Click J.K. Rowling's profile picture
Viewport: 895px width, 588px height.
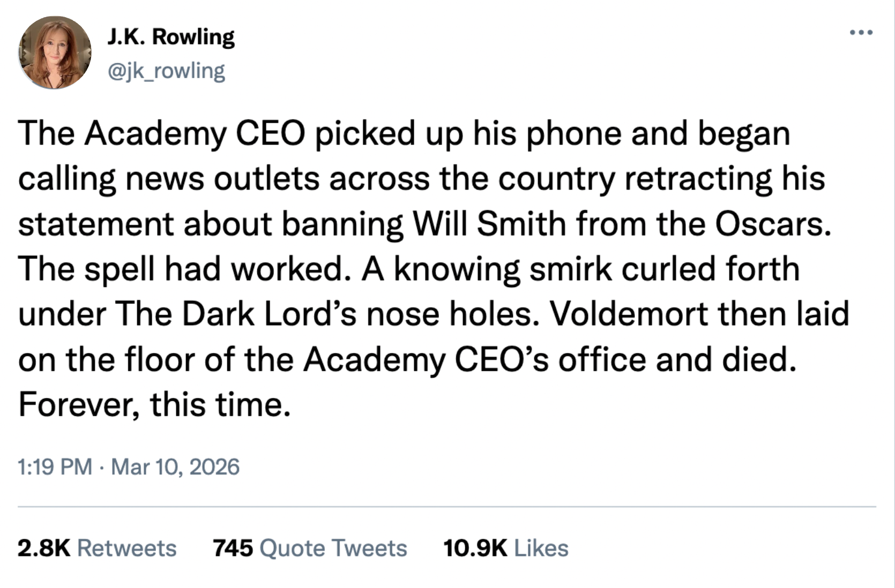tap(55, 52)
